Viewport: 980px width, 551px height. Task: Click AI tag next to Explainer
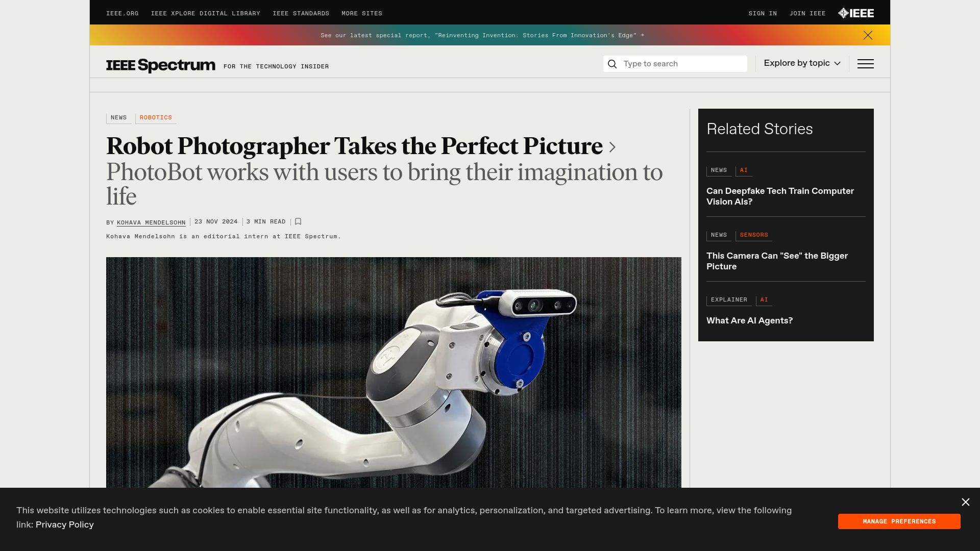pyautogui.click(x=764, y=300)
